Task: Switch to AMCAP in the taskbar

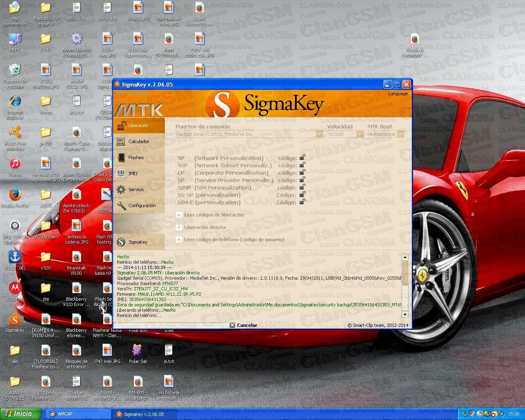Action: point(79,414)
